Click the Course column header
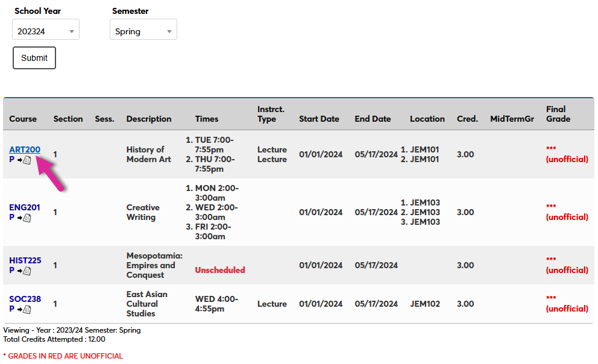This screenshot has height=364, width=598. tap(24, 119)
